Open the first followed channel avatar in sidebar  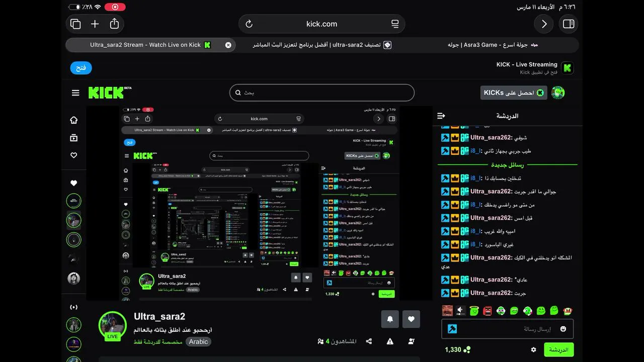click(74, 201)
